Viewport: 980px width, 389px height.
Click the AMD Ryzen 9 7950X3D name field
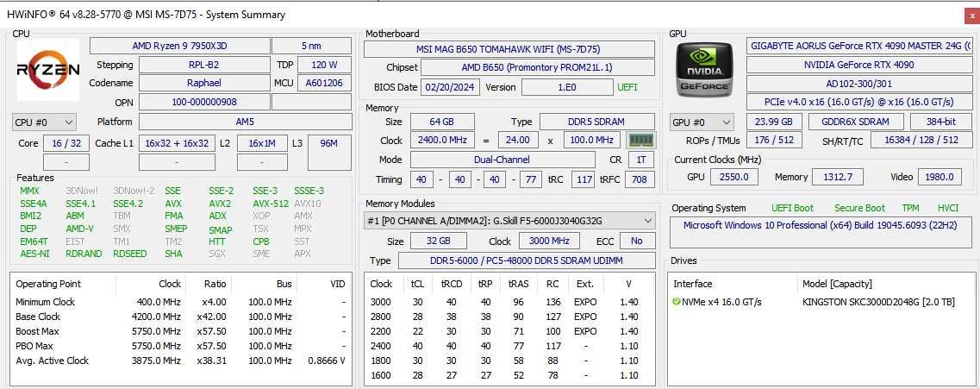(x=179, y=47)
